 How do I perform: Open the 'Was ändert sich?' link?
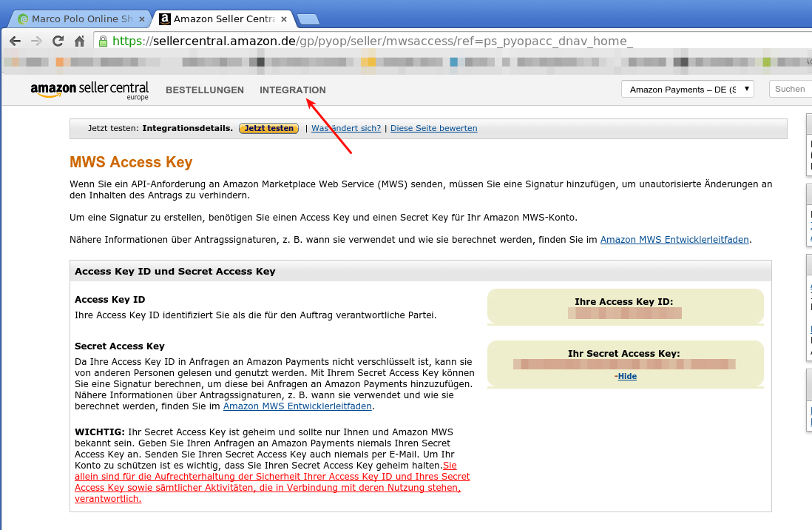346,128
